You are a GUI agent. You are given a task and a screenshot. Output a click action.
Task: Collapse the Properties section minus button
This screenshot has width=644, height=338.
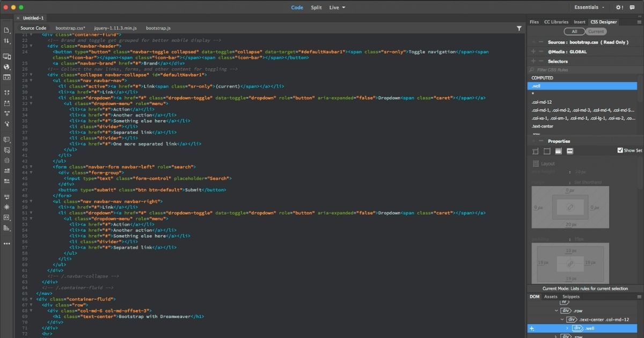click(540, 141)
